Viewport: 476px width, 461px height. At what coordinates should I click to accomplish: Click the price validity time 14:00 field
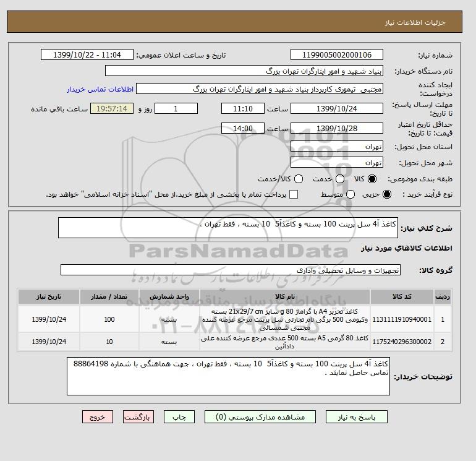coord(243,128)
